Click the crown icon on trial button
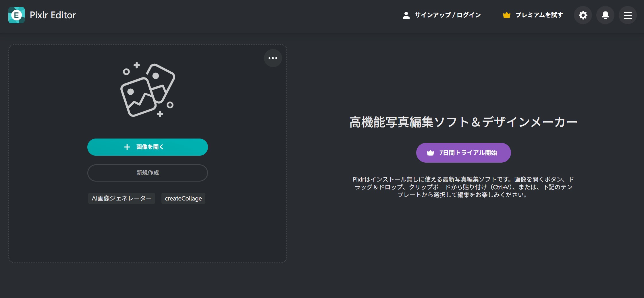644x298 pixels. tap(430, 153)
